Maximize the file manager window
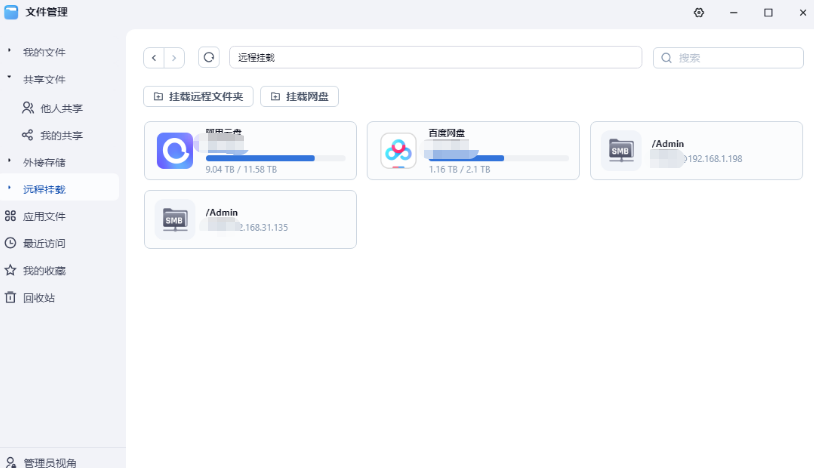Viewport: 814px width, 468px height. tap(768, 12)
